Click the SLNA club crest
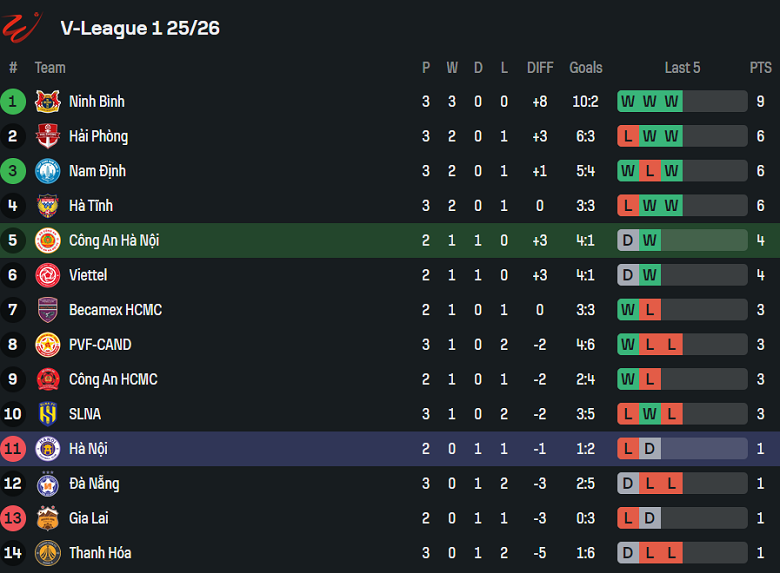 click(48, 414)
